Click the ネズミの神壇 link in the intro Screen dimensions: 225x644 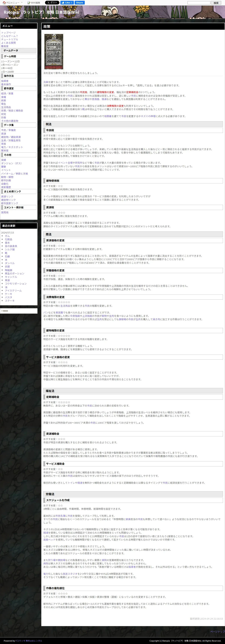148,116
